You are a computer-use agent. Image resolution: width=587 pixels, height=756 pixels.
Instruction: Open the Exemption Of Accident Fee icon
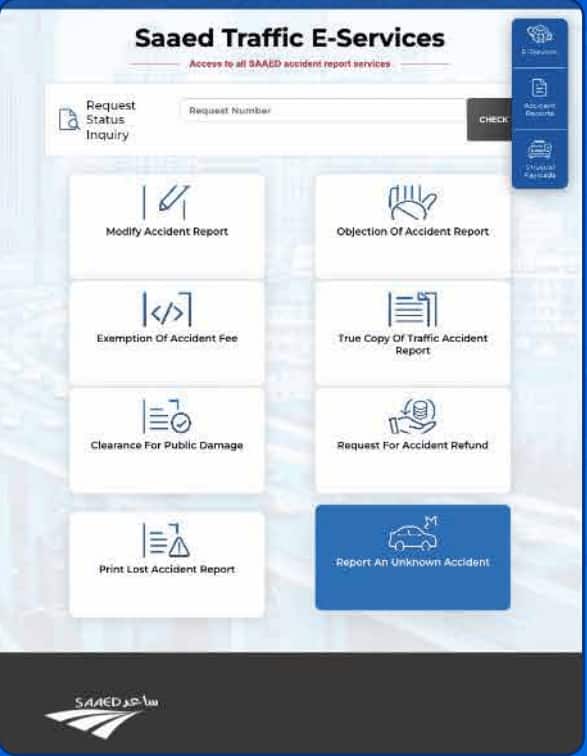click(x=166, y=309)
